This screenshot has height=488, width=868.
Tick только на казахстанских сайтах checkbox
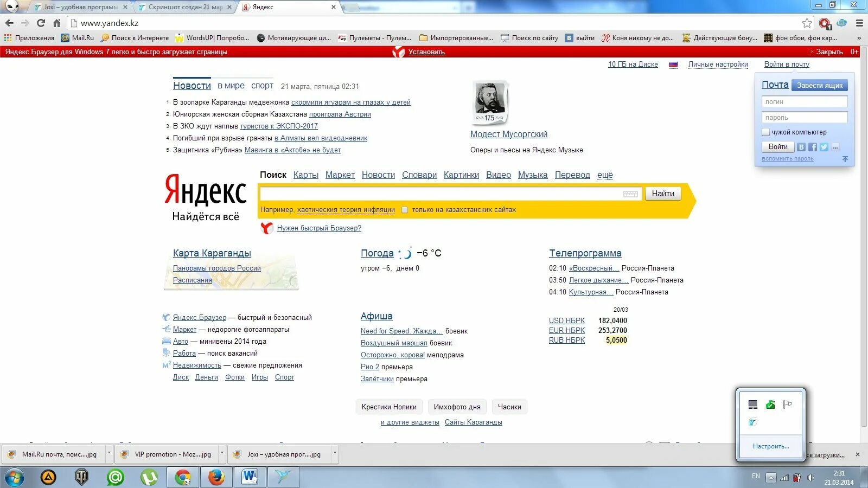click(x=405, y=210)
